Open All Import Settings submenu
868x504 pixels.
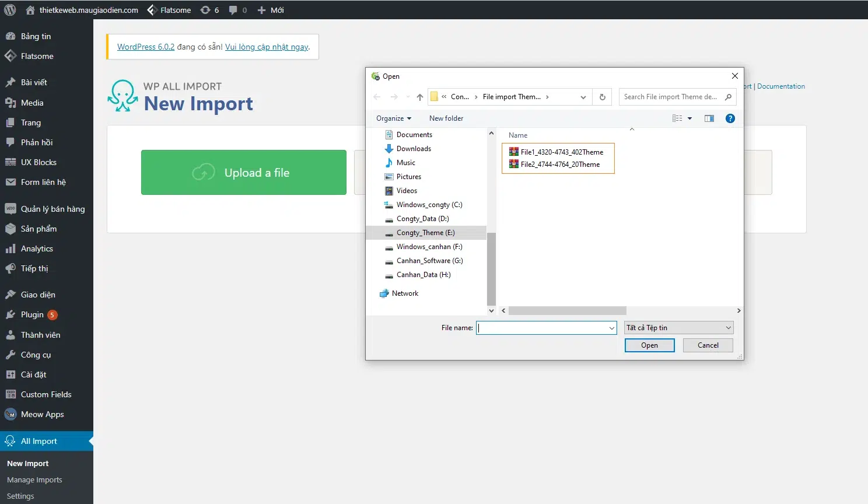point(20,496)
